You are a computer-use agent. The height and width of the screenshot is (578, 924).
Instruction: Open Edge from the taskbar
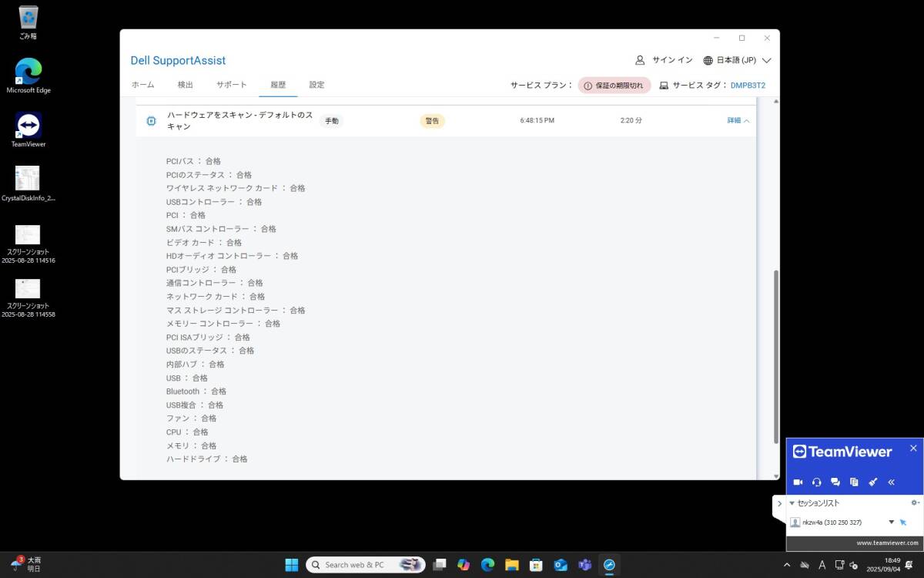pyautogui.click(x=487, y=565)
